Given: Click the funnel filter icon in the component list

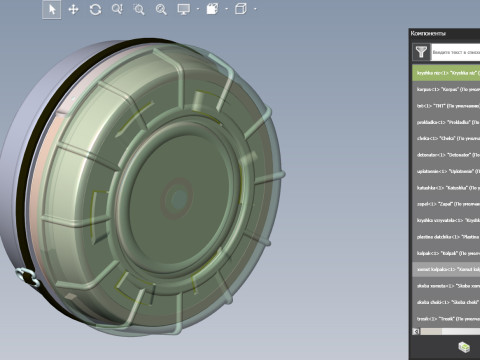Looking at the screenshot, I should (421, 52).
